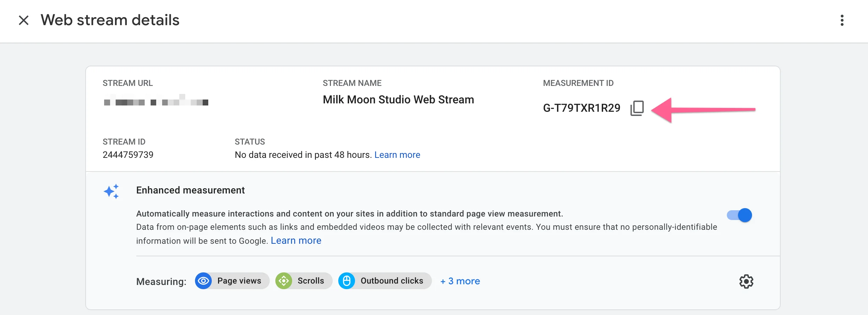Image resolution: width=868 pixels, height=315 pixels.
Task: Click the Stream ID 2444759739 value
Action: (x=128, y=155)
